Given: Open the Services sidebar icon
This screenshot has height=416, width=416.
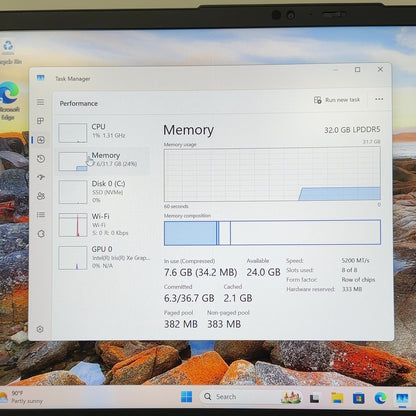Looking at the screenshot, I should [41, 234].
